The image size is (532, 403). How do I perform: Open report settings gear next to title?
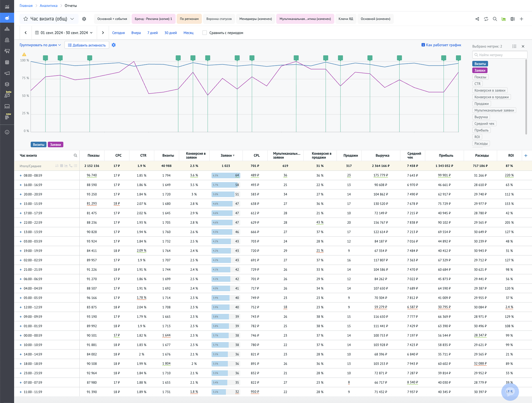(84, 19)
